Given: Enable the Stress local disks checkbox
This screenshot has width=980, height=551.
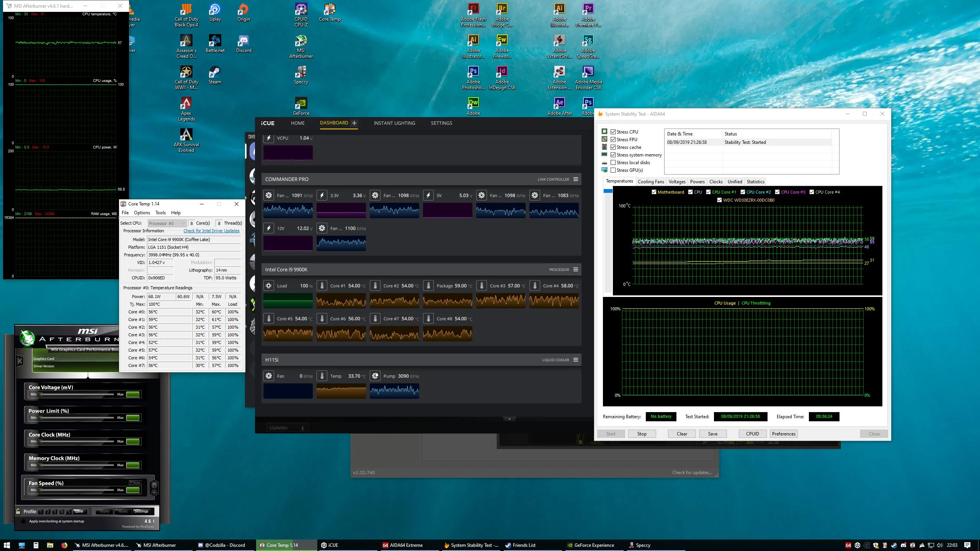Looking at the screenshot, I should coord(613,162).
